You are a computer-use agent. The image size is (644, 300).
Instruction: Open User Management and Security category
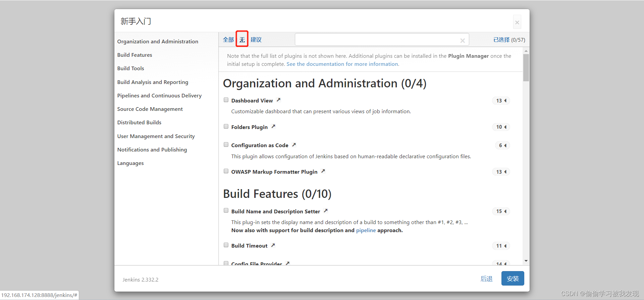pos(156,136)
